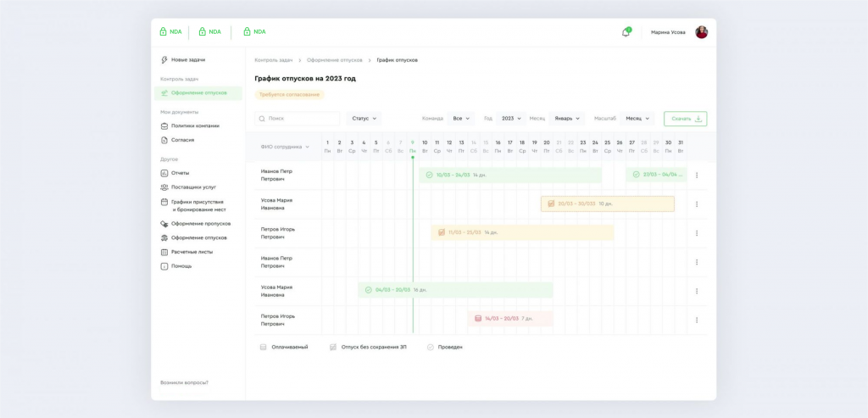
Task: Click Марина Усова's profile avatar
Action: (701, 32)
